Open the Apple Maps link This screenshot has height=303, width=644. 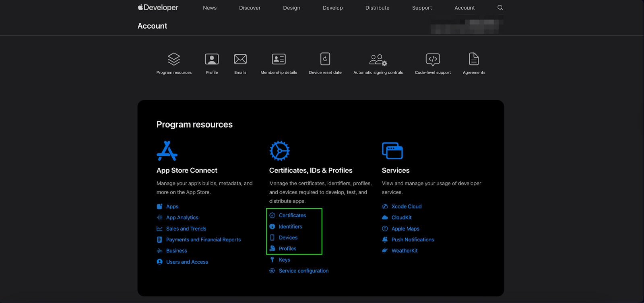coord(405,229)
